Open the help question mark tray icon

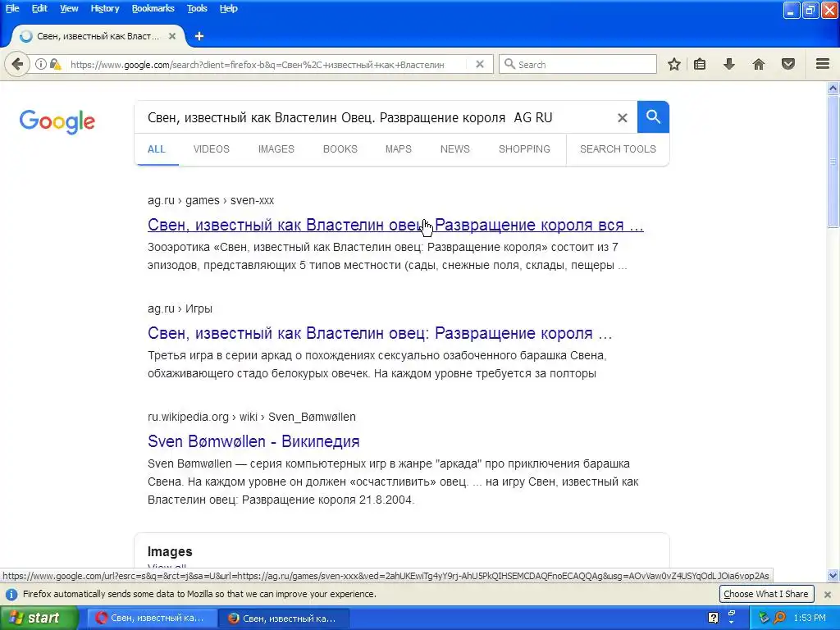713,618
